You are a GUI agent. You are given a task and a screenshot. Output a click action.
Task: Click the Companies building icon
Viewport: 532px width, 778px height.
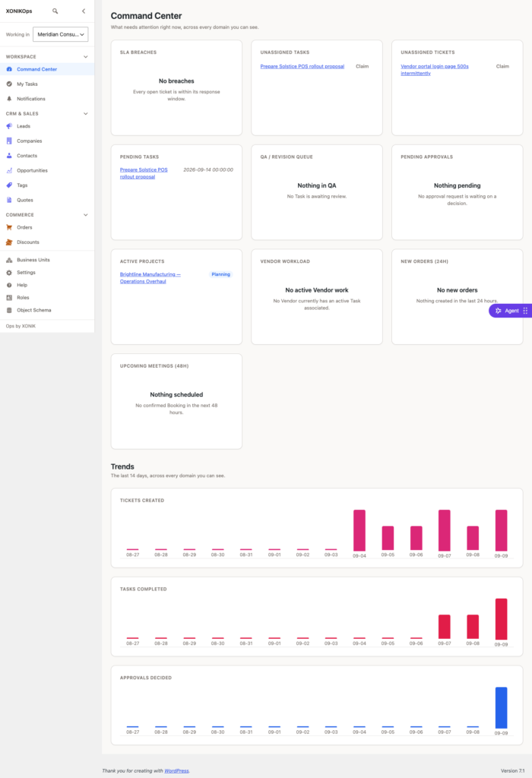click(x=9, y=141)
